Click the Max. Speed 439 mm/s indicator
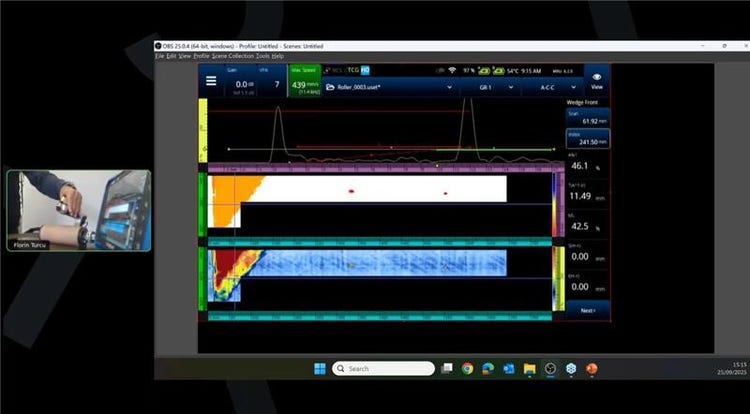Viewport: 750px width, 414px height. point(304,81)
